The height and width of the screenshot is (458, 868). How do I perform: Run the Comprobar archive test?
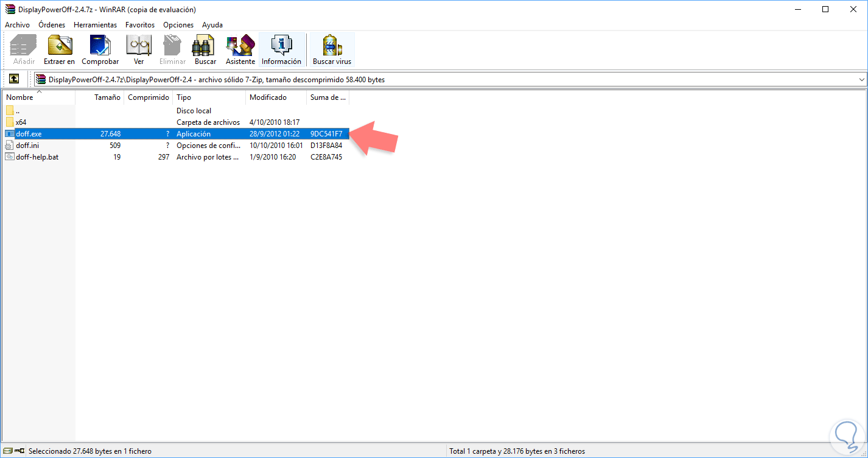[x=100, y=49]
